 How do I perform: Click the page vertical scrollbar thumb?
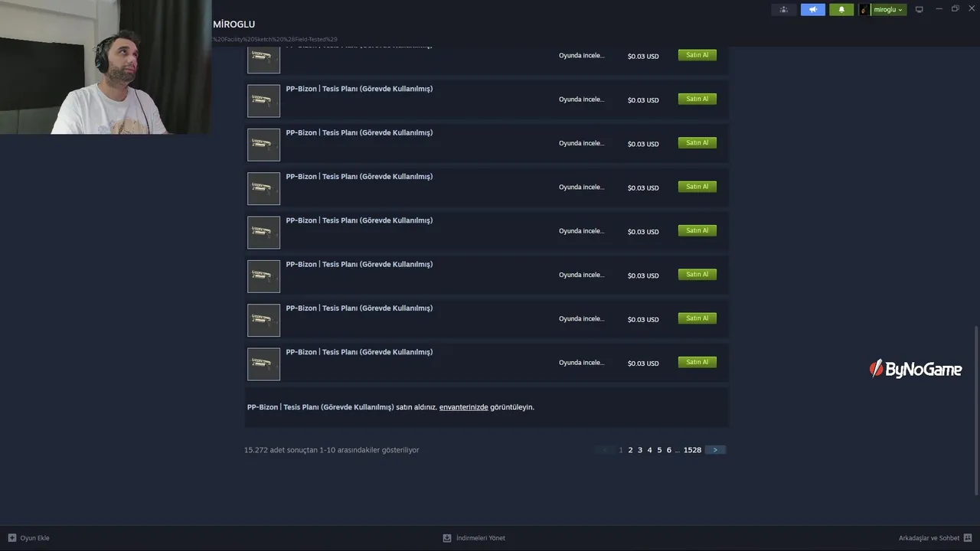point(975,410)
